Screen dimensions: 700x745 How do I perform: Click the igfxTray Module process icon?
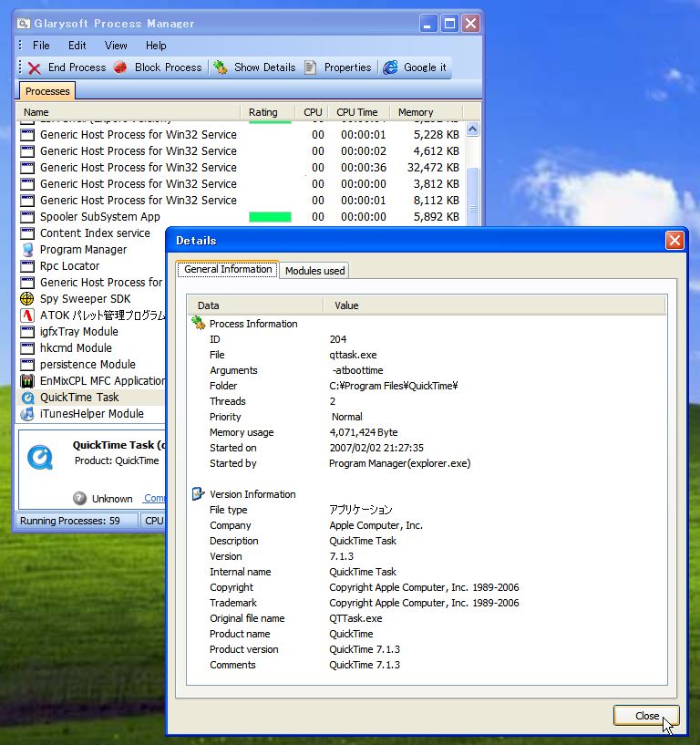click(27, 332)
